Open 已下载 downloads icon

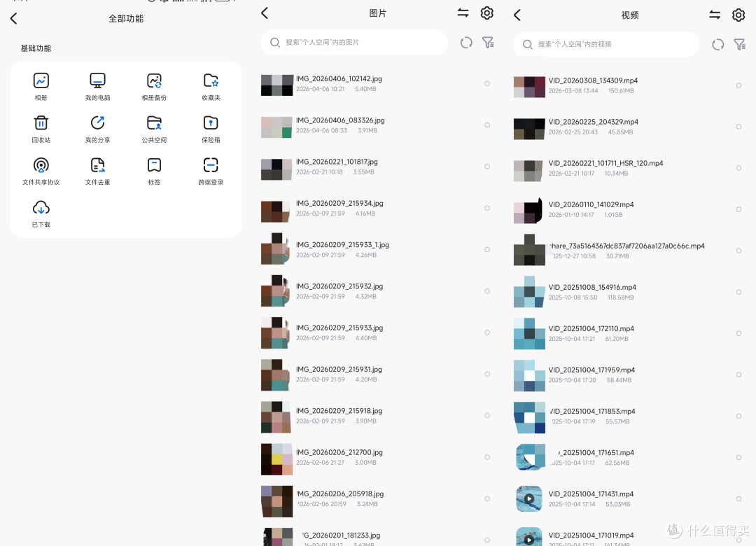pos(41,208)
